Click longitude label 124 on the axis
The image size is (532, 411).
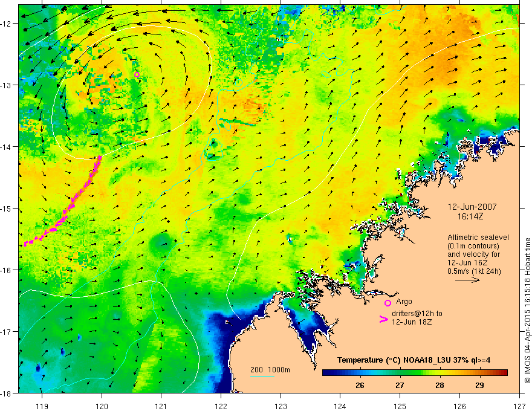(340, 406)
